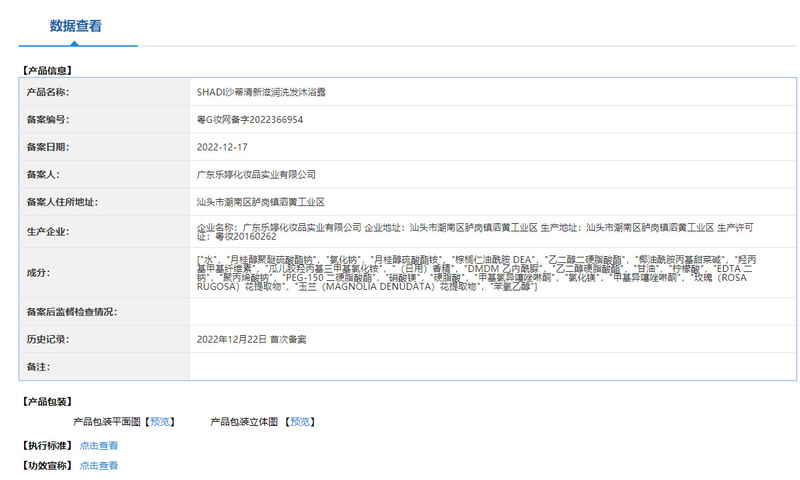Open 预览 link for 产品包装平面图
This screenshot has height=480, width=800.
[x=160, y=422]
